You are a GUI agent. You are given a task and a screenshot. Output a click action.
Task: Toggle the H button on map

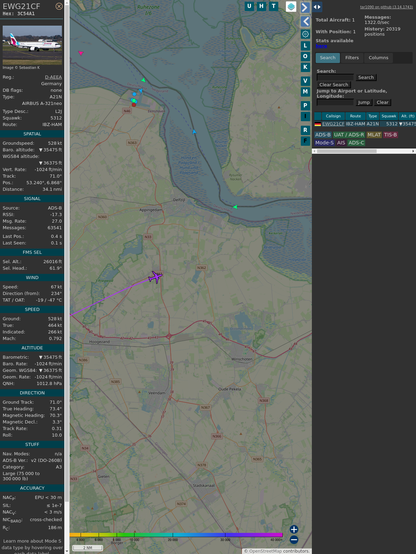(x=261, y=6)
